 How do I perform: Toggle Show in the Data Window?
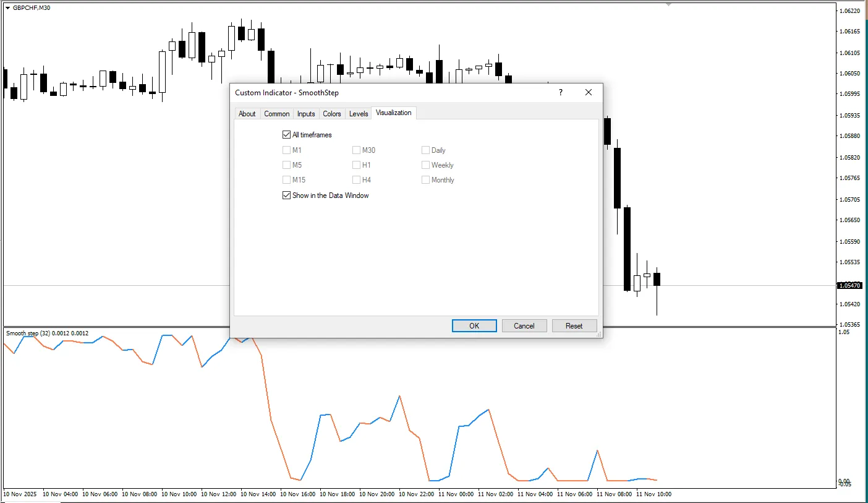pos(286,196)
